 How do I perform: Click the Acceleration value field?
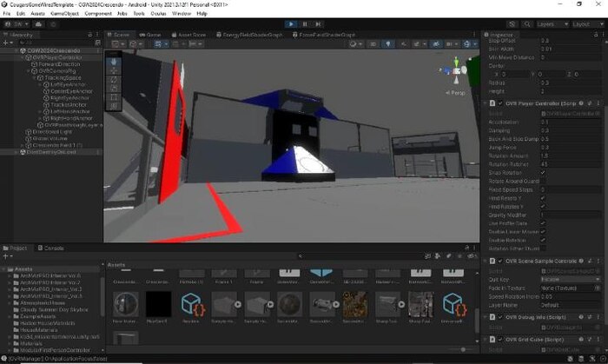pos(569,122)
